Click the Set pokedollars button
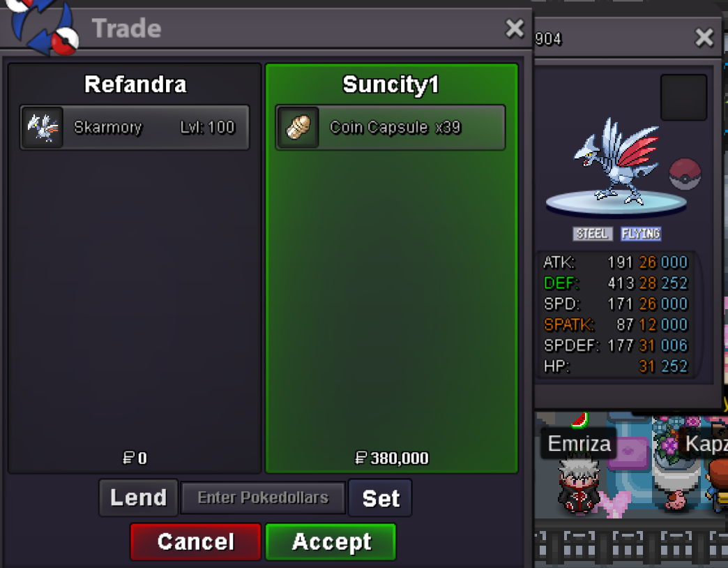The height and width of the screenshot is (568, 728). pyautogui.click(x=380, y=498)
